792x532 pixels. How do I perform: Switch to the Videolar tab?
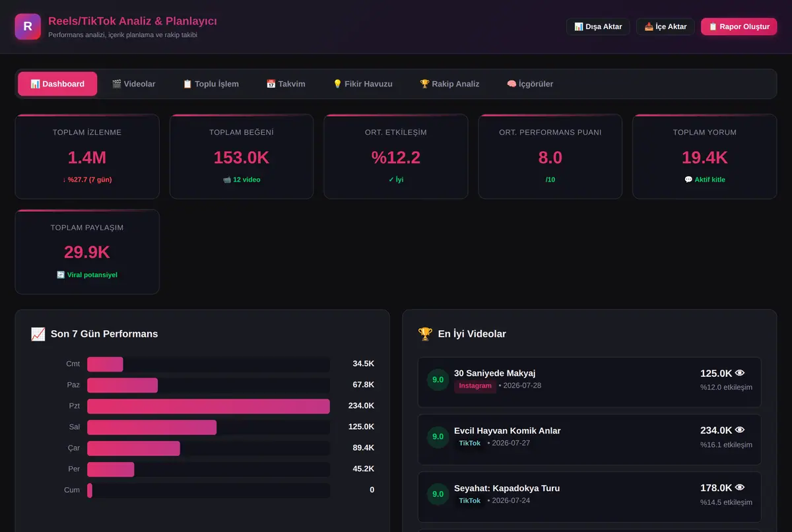[133, 84]
